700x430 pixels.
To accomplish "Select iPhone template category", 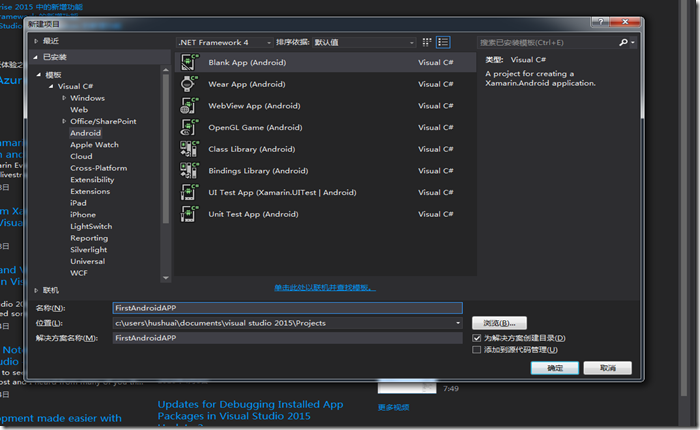I will pos(83,214).
